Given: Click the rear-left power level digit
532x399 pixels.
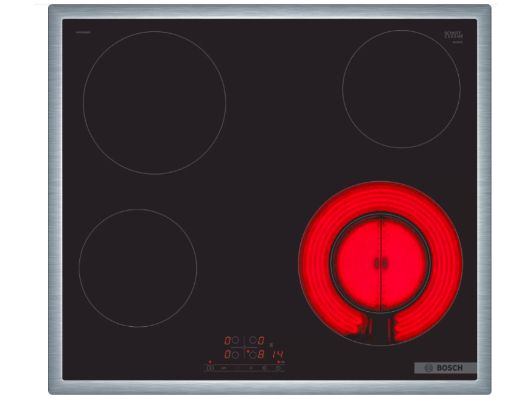Looking at the screenshot, I should click(x=228, y=341).
